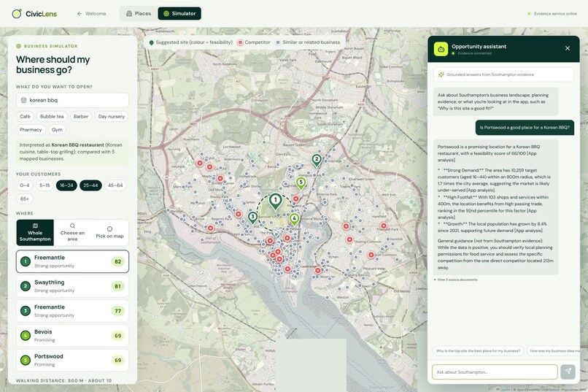Open Freemantle result scoring 77
The width and height of the screenshot is (588, 392).
[x=72, y=311]
